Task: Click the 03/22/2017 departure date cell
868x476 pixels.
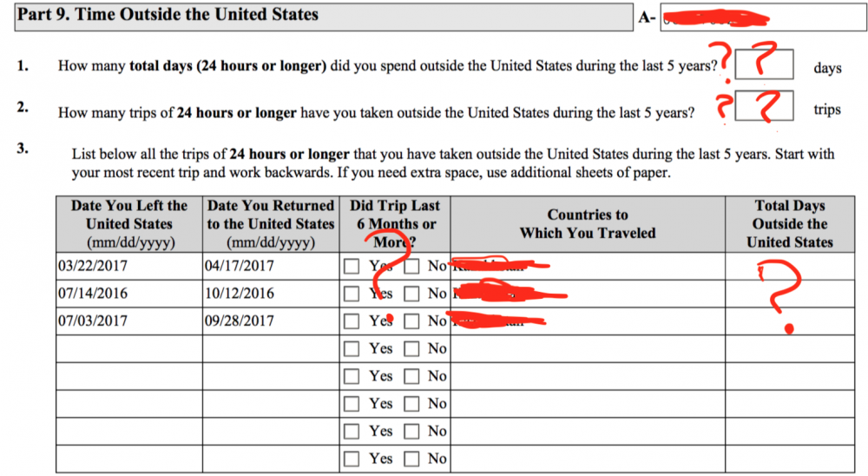Action: pyautogui.click(x=129, y=266)
